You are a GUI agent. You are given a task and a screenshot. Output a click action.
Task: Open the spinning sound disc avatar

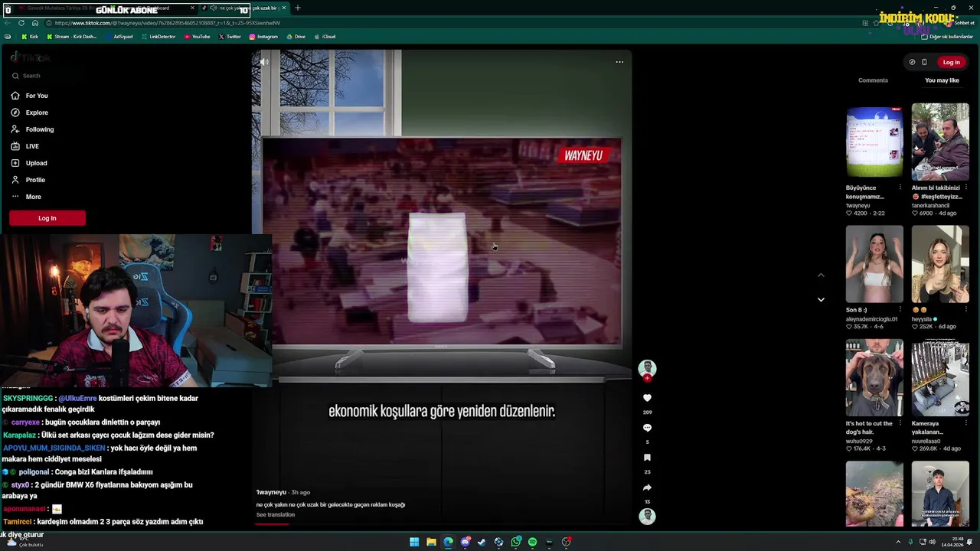coord(647,517)
